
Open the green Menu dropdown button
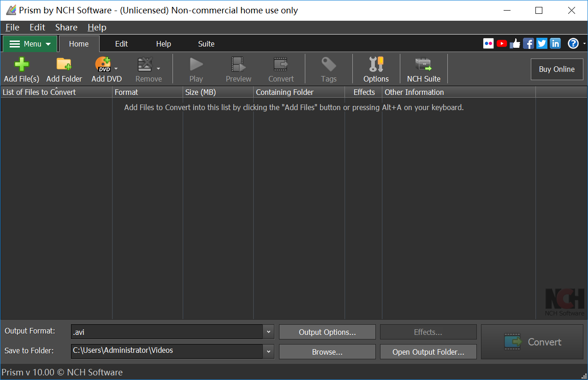pyautogui.click(x=30, y=44)
